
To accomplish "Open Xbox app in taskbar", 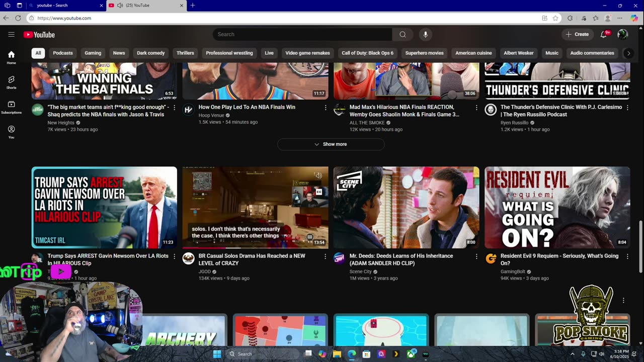I will 411,354.
